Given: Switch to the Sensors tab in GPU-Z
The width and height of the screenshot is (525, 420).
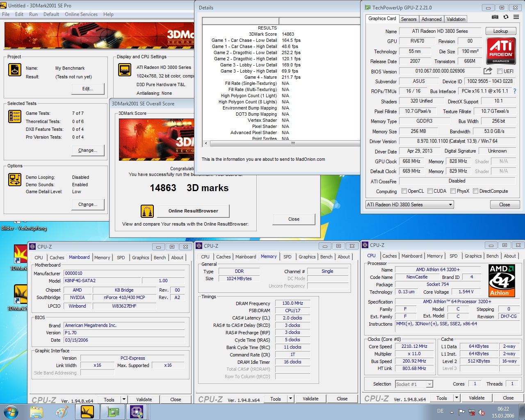Looking at the screenshot, I should click(x=409, y=19).
